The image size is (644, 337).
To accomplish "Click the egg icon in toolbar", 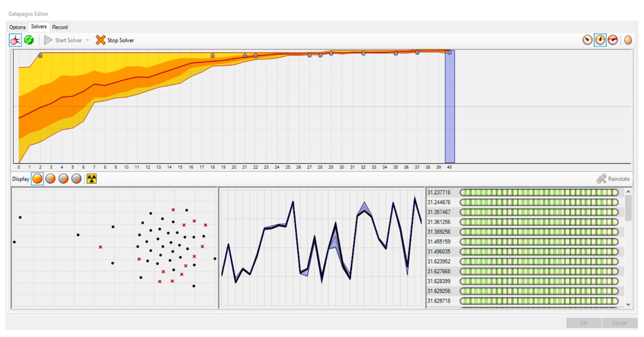I will coord(628,40).
